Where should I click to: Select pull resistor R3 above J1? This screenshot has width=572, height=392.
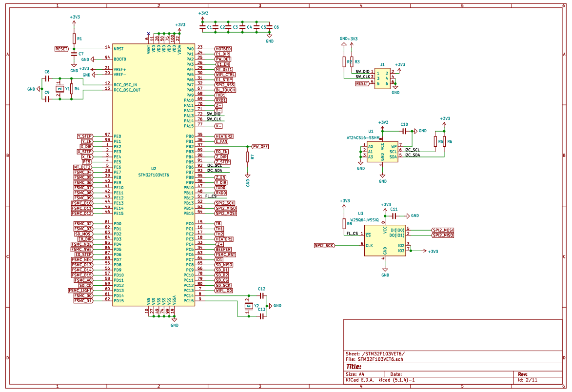click(x=352, y=61)
